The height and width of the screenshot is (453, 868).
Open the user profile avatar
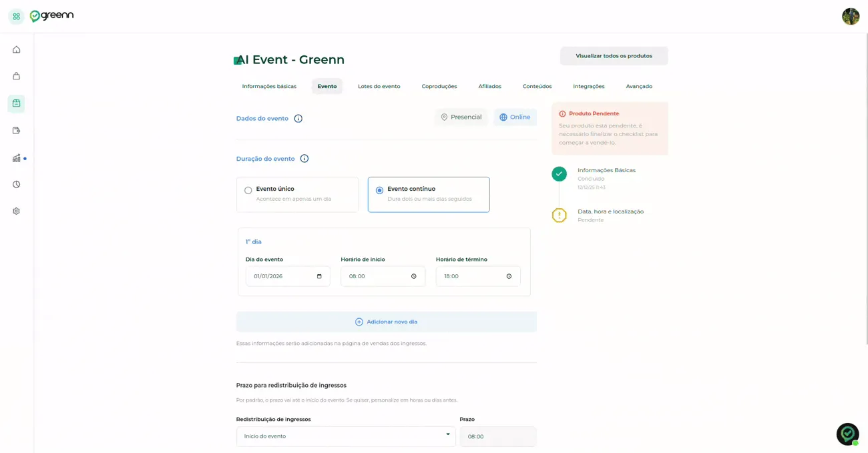[851, 16]
